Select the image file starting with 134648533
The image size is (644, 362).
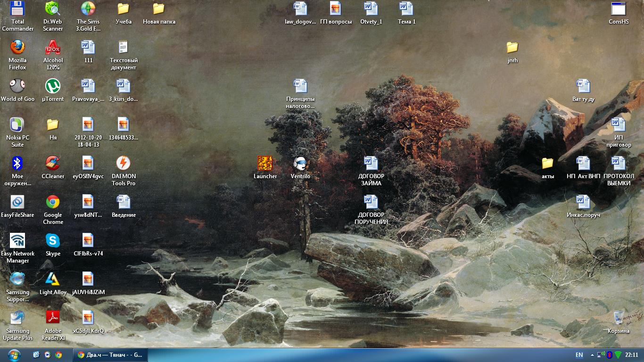(124, 129)
